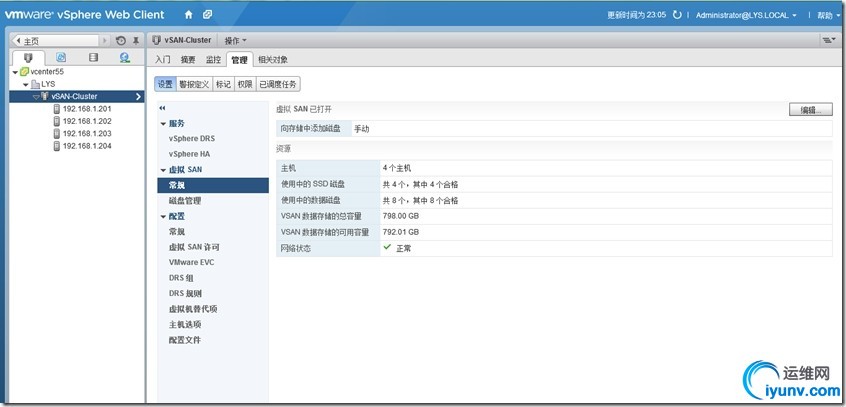Switch to Networking view icon

pyautogui.click(x=125, y=57)
